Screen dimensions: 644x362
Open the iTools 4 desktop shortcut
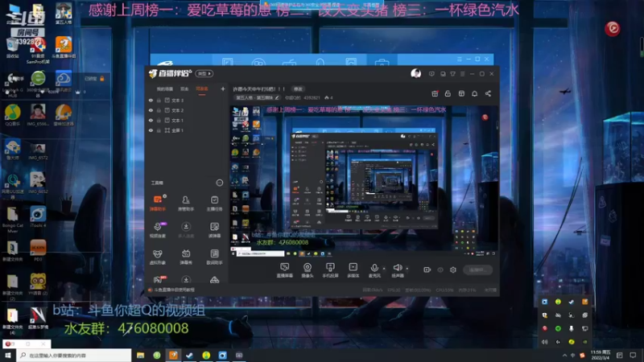(x=38, y=216)
